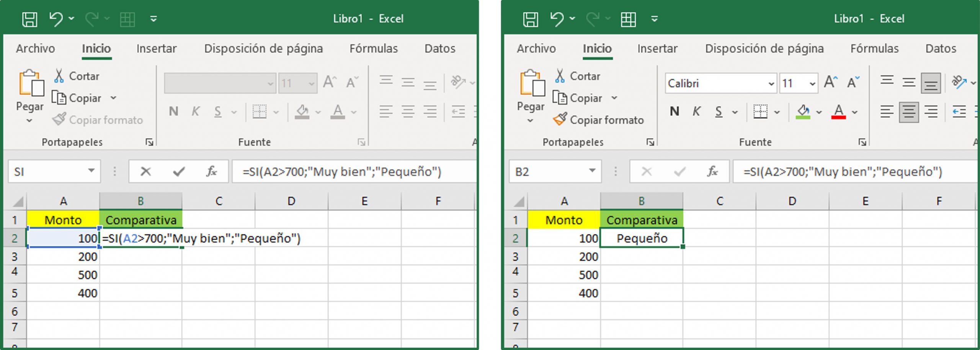Confirm the formula with the checkmark icon

177,171
